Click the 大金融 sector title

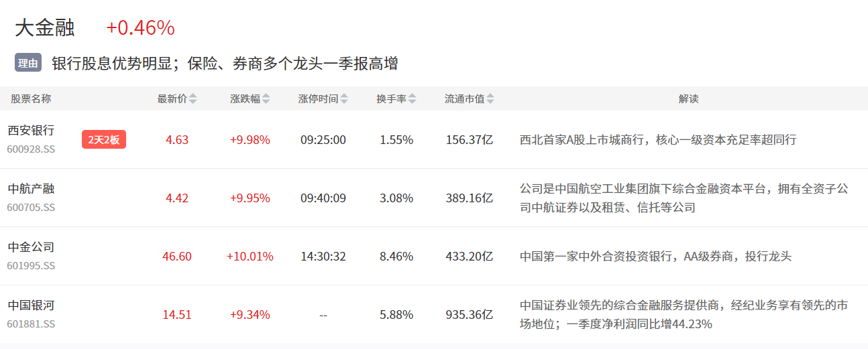click(x=45, y=28)
